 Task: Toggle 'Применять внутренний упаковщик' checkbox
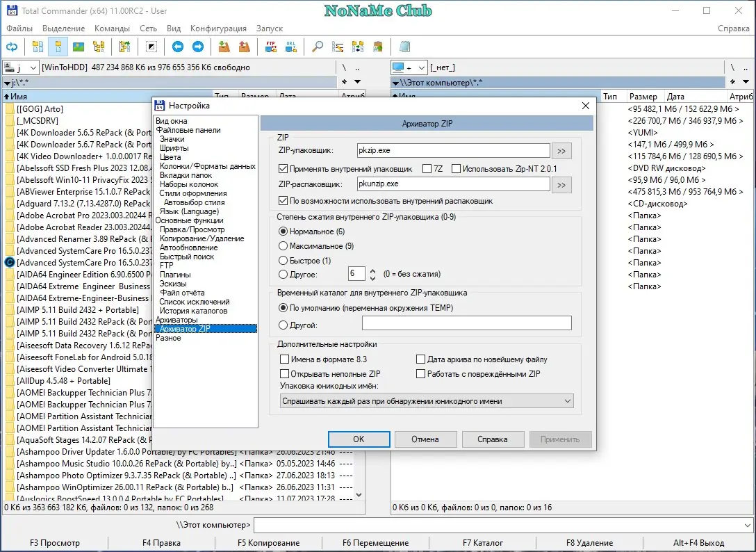[x=283, y=169]
